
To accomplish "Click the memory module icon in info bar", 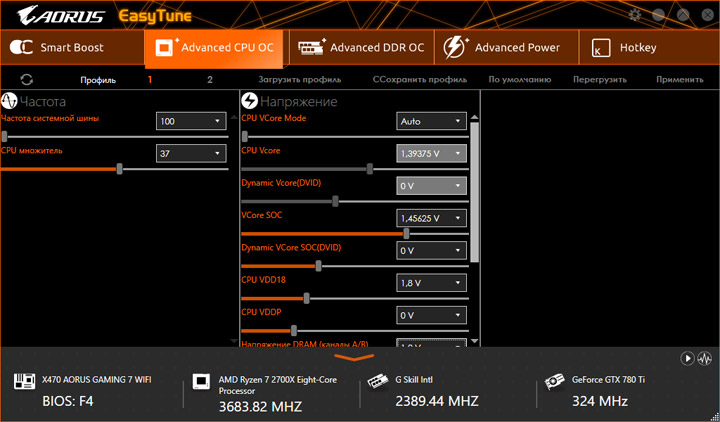I will [x=378, y=381].
